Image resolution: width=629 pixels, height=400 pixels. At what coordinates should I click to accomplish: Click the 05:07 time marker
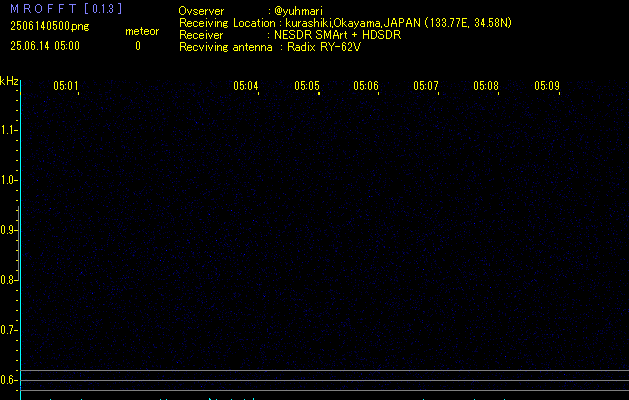point(426,86)
